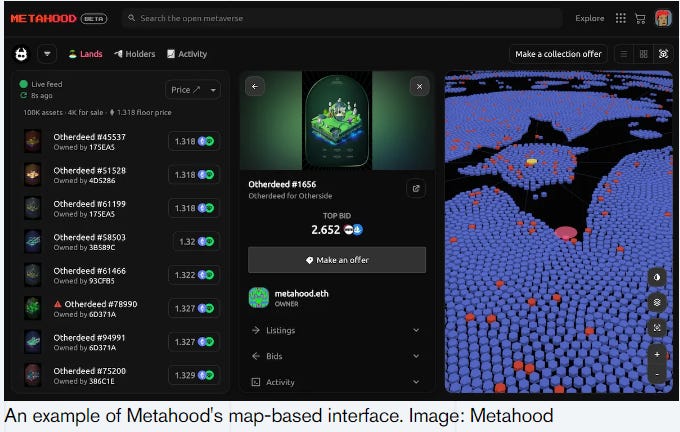The height and width of the screenshot is (432, 680).
Task: Click the 1.32 price of Otherdeed #58503
Action: click(196, 242)
